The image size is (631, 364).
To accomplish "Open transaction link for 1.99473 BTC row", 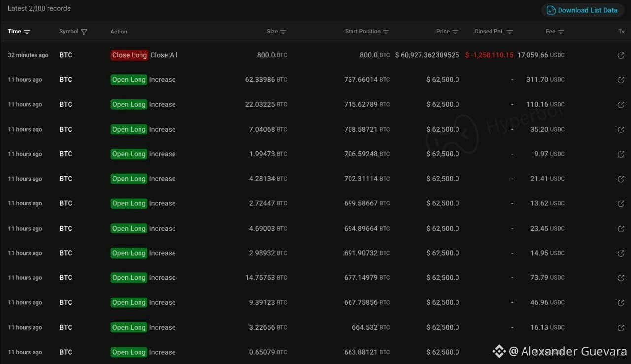I will (x=621, y=154).
